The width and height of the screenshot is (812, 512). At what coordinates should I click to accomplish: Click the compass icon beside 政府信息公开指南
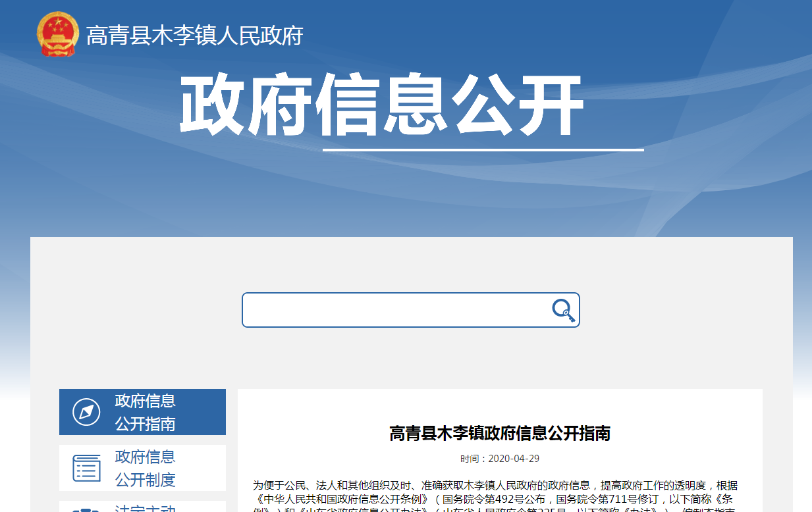(x=86, y=412)
